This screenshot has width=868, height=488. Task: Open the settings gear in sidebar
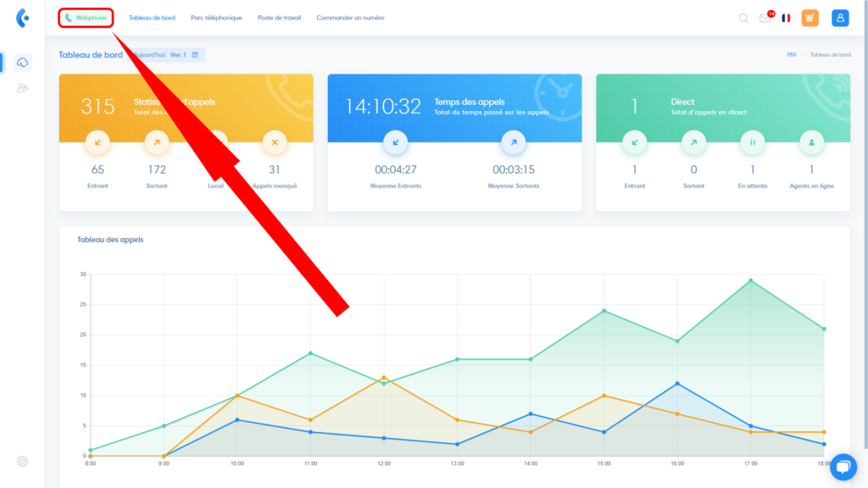point(23,461)
